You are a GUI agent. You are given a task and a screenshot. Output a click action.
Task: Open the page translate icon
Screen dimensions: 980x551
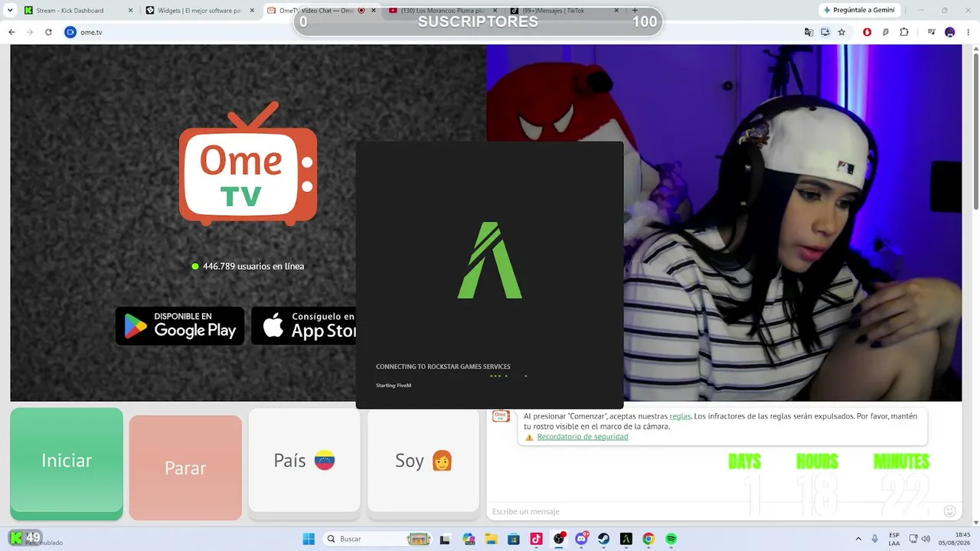(x=808, y=32)
